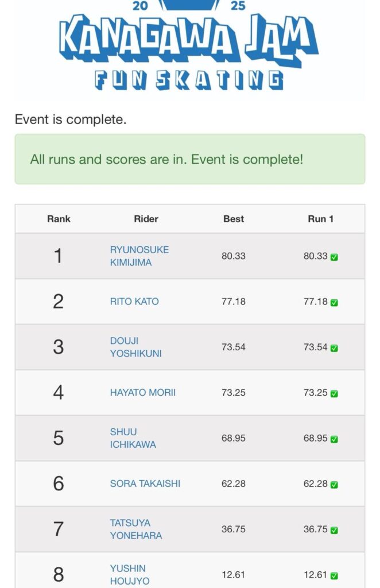Go to Sora Takaishi's rider page

pyautogui.click(x=145, y=483)
